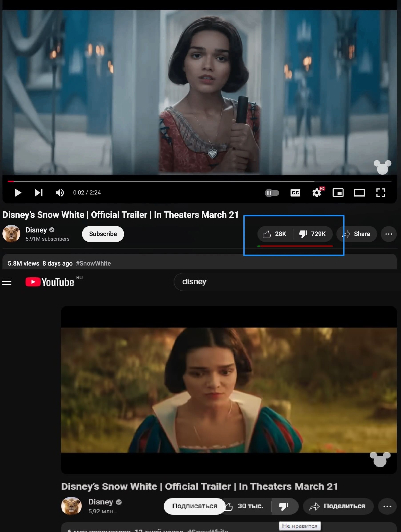Click the search field containing disney
The height and width of the screenshot is (532, 401).
point(287,282)
